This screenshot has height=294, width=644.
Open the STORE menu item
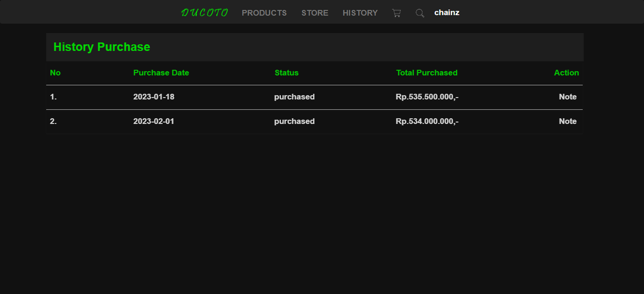(315, 13)
